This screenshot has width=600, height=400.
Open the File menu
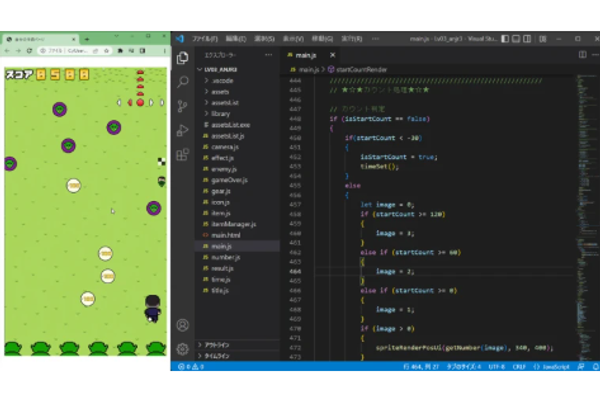coord(205,39)
